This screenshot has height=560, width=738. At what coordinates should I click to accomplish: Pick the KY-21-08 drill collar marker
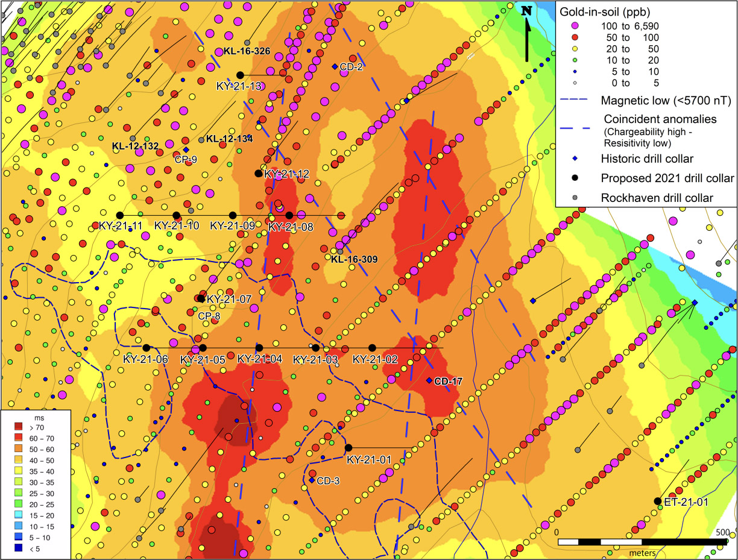pos(289,215)
